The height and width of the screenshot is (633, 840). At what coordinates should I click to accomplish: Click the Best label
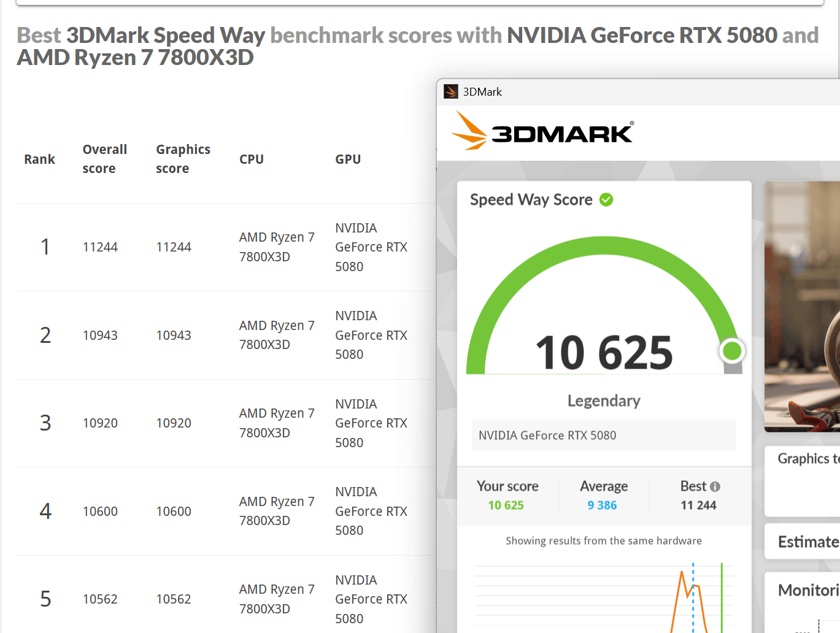point(693,486)
